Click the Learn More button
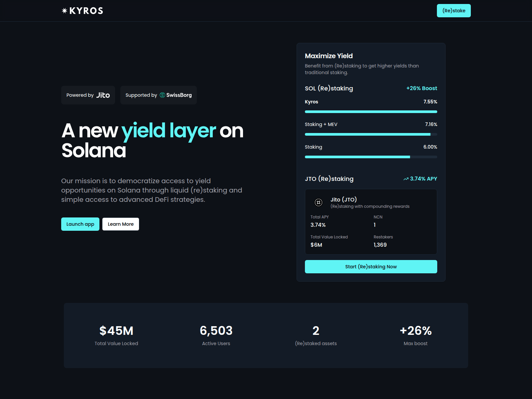Viewport: 532px width, 399px height. (x=121, y=224)
